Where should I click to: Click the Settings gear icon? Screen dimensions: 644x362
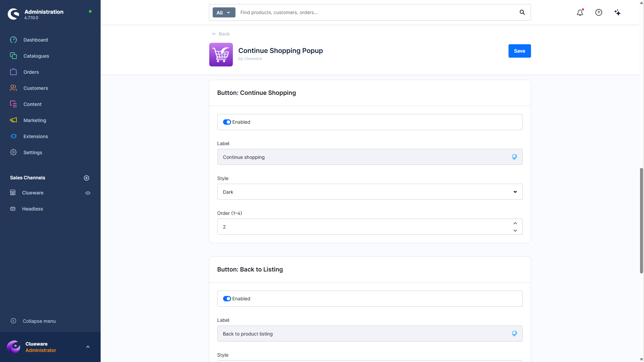click(x=13, y=153)
